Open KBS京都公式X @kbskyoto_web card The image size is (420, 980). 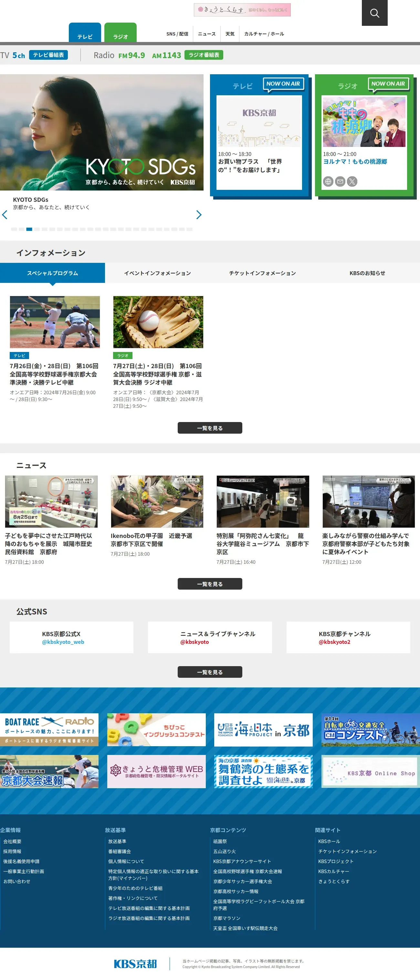click(72, 638)
